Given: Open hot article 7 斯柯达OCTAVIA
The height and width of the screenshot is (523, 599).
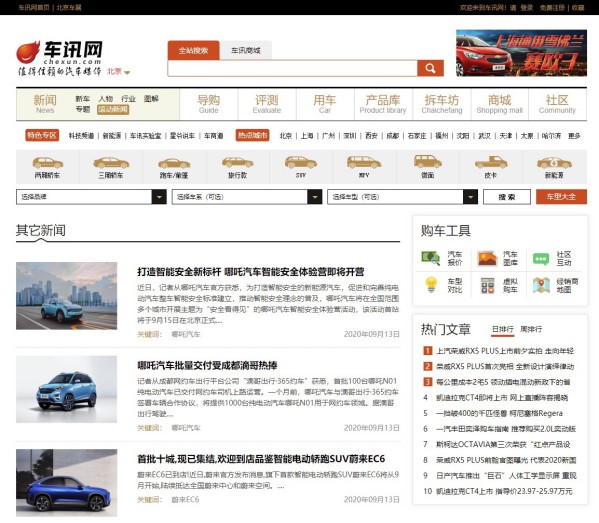Looking at the screenshot, I should (x=503, y=444).
